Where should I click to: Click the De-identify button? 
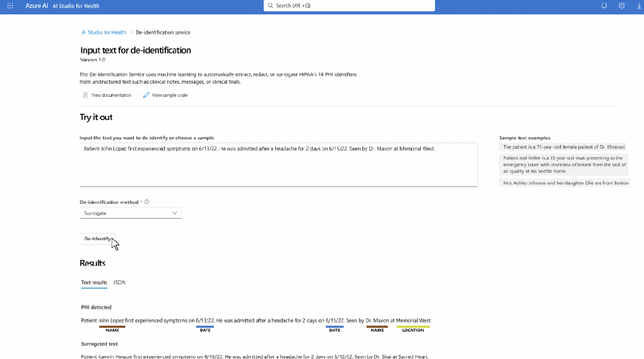[97, 238]
